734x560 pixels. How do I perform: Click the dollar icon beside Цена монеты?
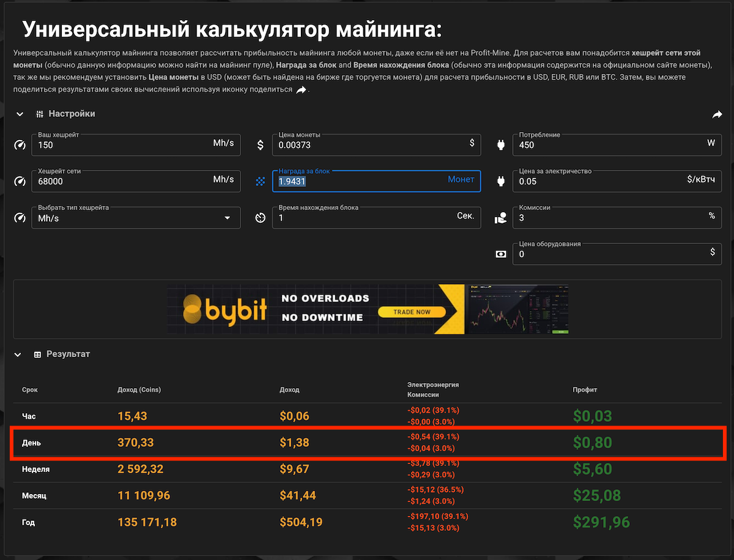260,146
